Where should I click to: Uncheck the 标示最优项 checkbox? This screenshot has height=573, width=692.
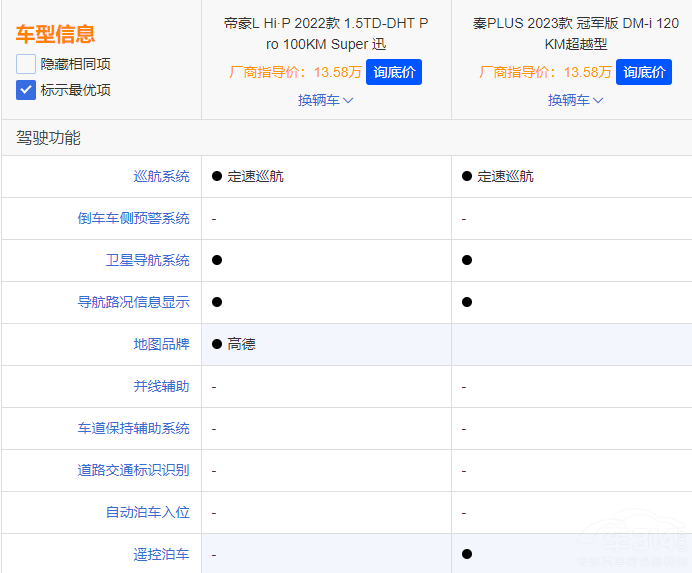tap(26, 90)
